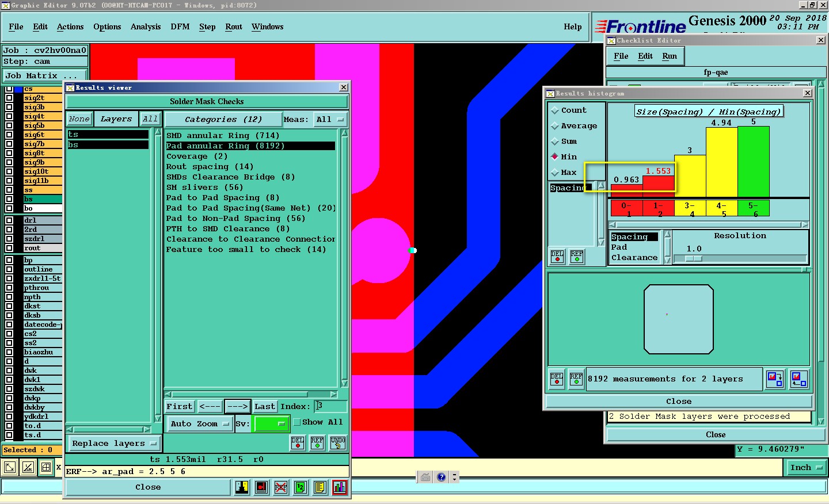Toggle the Show All checkbox

tap(297, 422)
